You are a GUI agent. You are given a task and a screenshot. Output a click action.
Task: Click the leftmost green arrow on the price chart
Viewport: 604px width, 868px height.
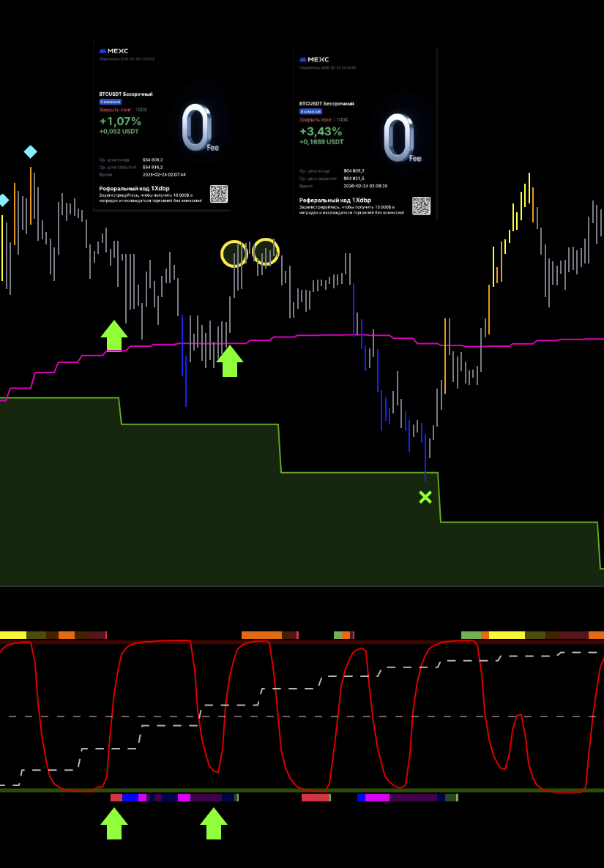pos(114,335)
